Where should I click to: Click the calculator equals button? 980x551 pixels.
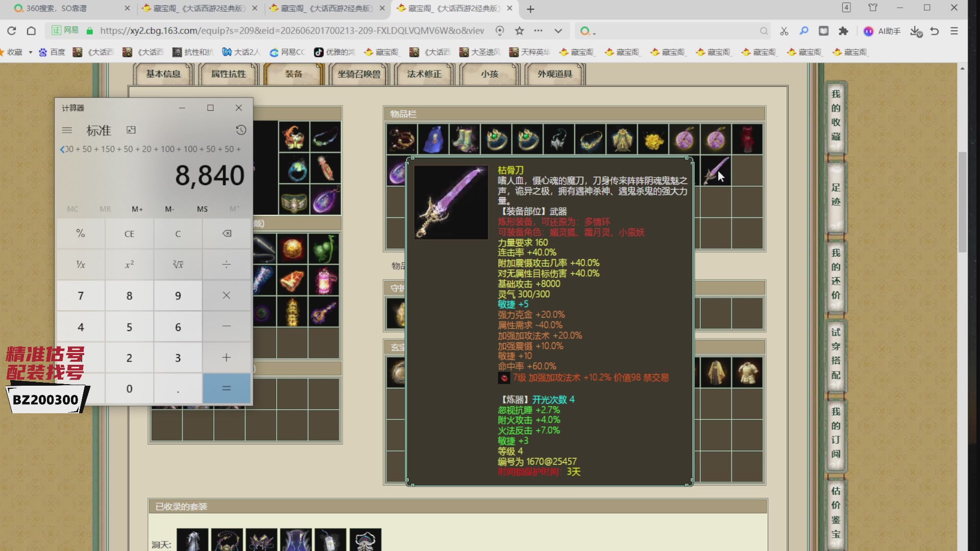pos(227,388)
